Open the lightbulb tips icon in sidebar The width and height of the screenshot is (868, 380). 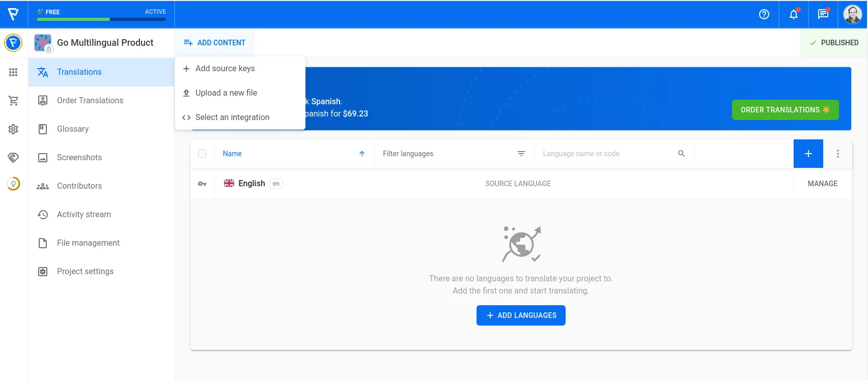pyautogui.click(x=13, y=184)
